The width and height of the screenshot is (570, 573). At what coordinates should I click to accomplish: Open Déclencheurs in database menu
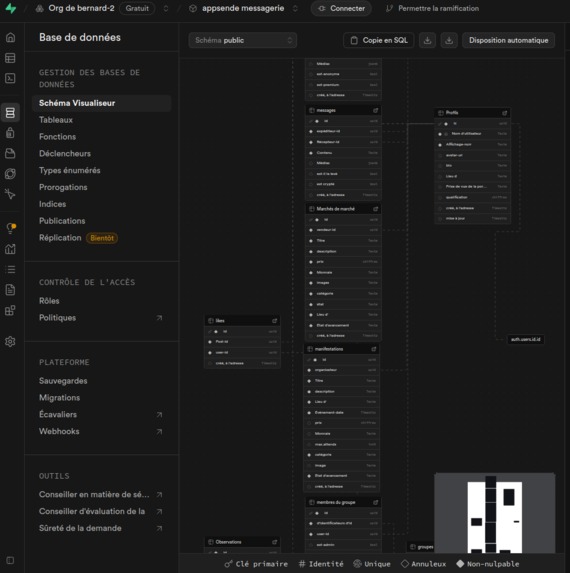pos(65,153)
